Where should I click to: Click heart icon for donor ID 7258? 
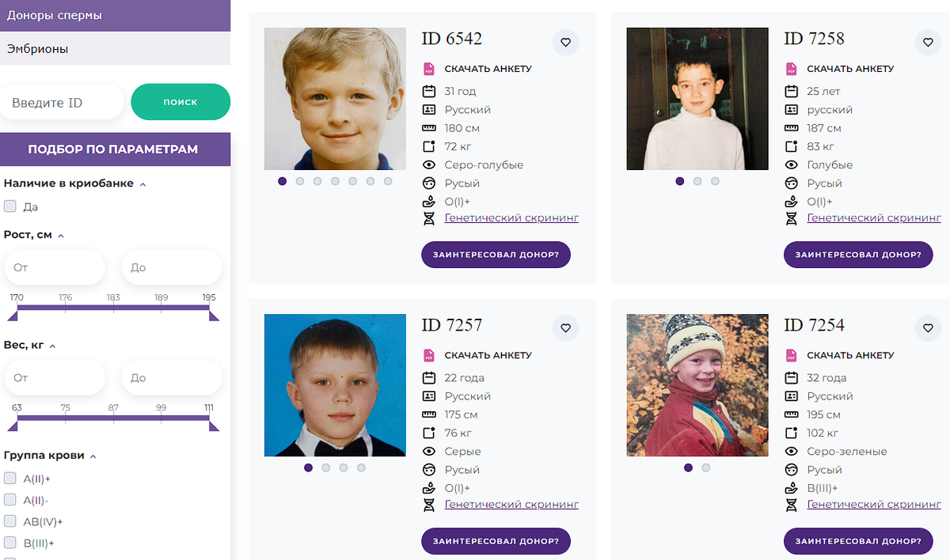[x=928, y=43]
